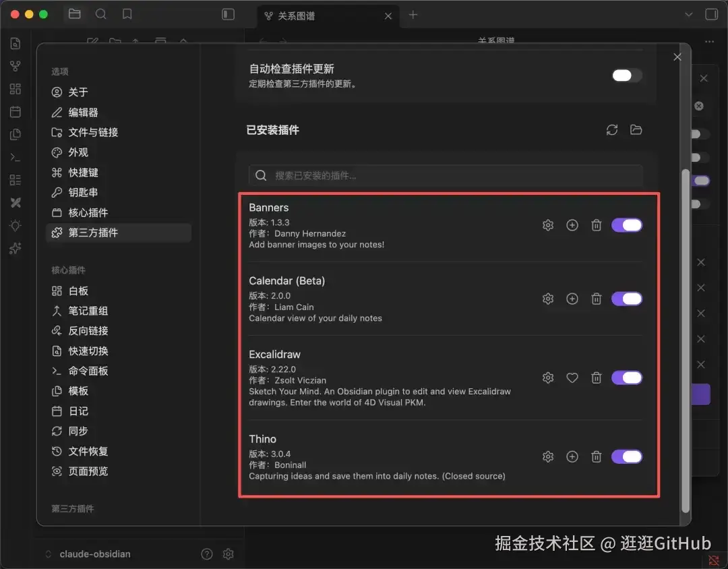Open the plugins folder icon
This screenshot has height=569, width=728.
pyautogui.click(x=636, y=130)
